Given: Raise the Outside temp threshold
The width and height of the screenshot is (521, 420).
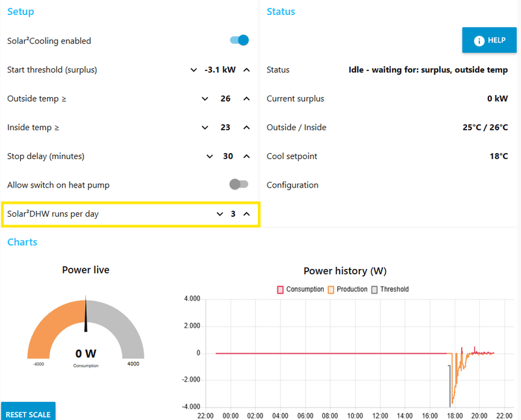Looking at the screenshot, I should 247,99.
